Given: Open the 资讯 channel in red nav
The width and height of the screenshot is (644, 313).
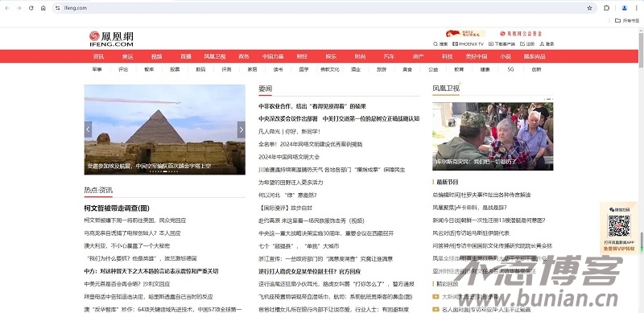Looking at the screenshot, I should tap(98, 56).
